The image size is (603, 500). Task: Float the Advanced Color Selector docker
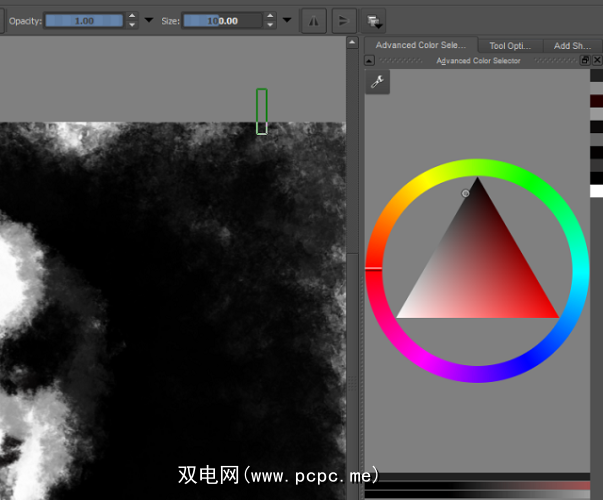click(585, 61)
